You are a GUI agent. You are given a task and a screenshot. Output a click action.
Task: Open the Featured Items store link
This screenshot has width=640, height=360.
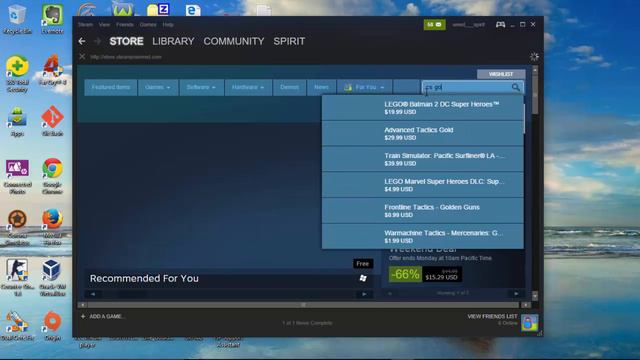pos(111,87)
